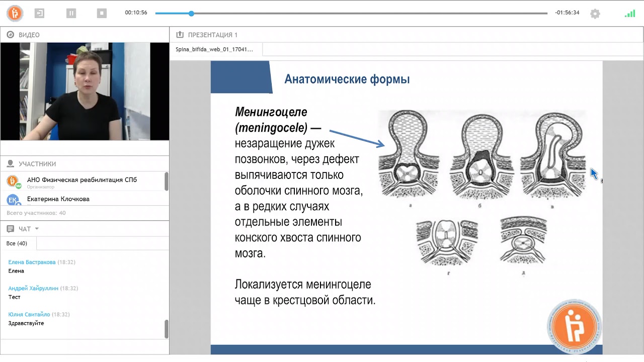Click the remaining time -01:56:34
644x362 pixels.
[x=567, y=13]
